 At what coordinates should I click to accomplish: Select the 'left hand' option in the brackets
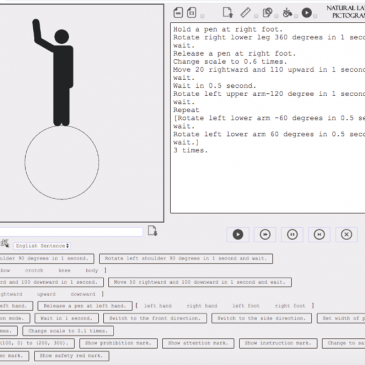[x=158, y=306]
